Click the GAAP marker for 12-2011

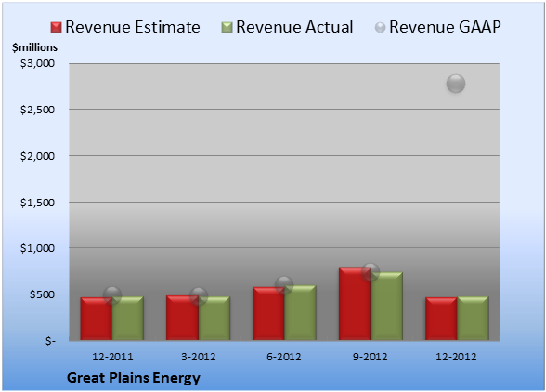pos(112,295)
